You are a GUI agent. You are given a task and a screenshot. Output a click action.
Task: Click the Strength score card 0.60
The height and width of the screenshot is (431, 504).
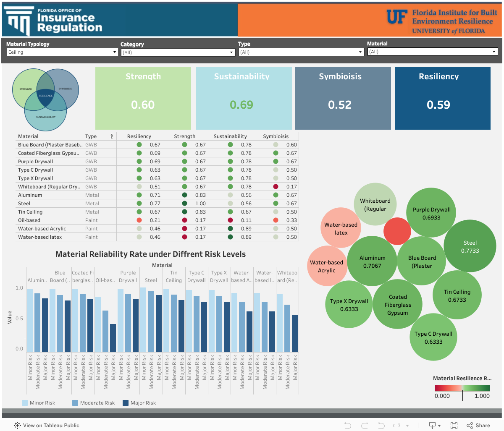click(x=143, y=98)
